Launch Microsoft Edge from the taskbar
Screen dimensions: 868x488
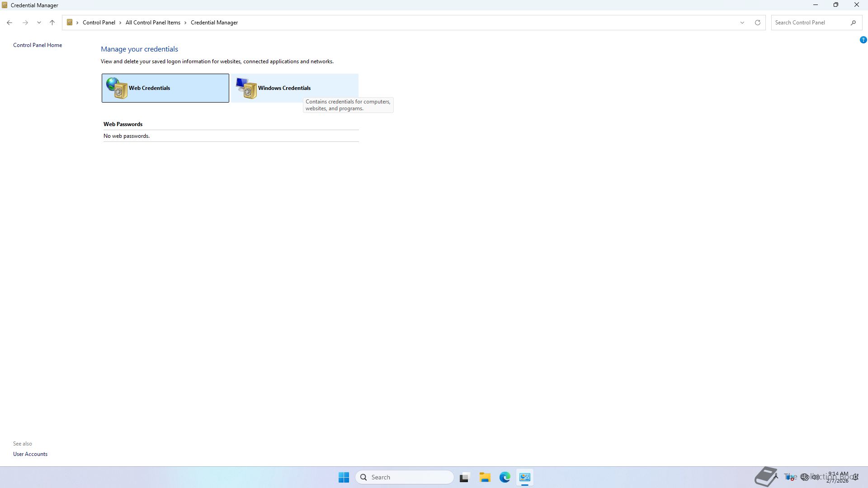505,477
